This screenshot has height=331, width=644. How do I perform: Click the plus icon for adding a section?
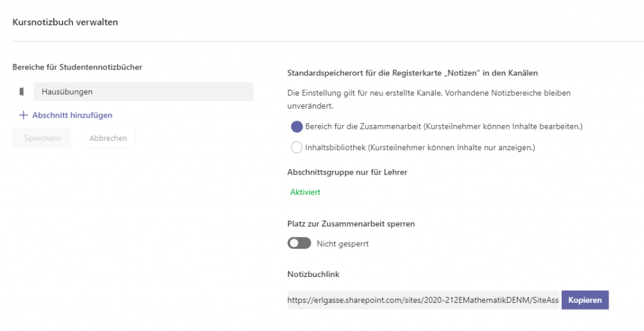click(23, 115)
